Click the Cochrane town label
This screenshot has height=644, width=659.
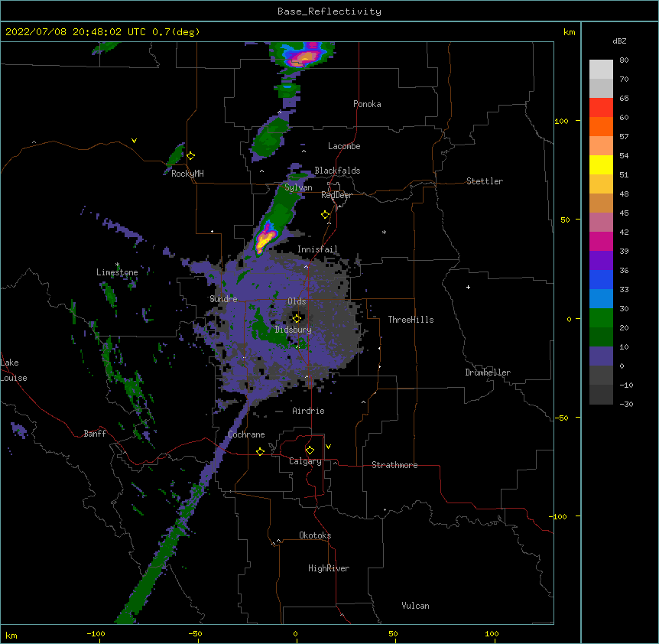[246, 434]
